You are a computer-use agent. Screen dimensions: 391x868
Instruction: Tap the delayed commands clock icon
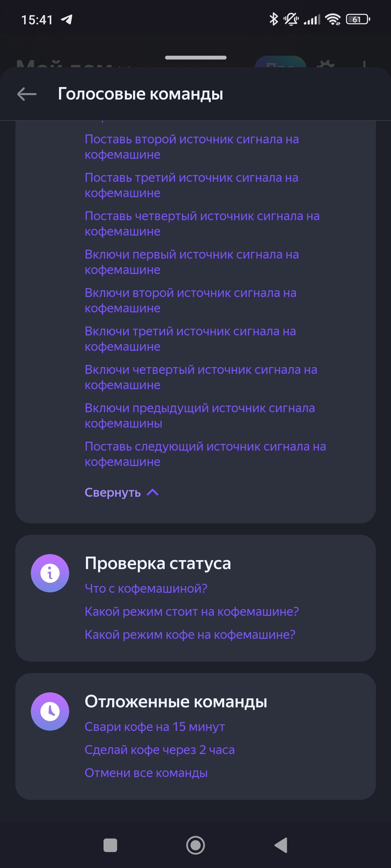[50, 711]
